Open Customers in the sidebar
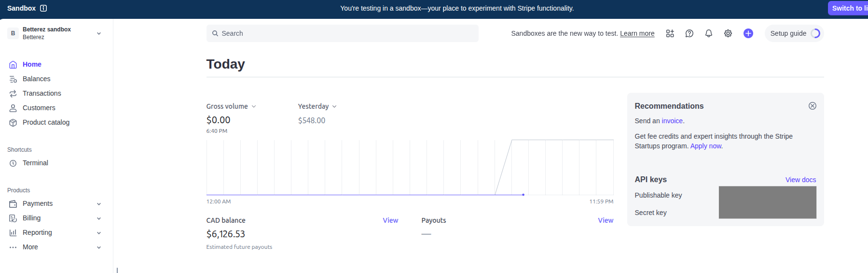The image size is (868, 273). (x=39, y=108)
